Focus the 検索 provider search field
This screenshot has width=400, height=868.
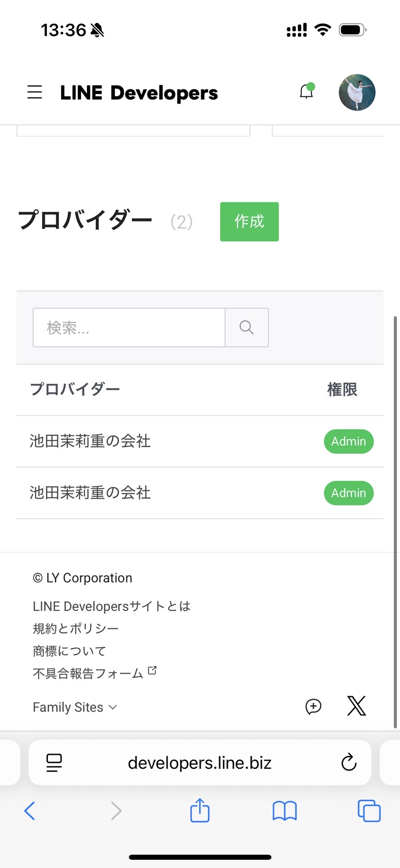pyautogui.click(x=129, y=328)
